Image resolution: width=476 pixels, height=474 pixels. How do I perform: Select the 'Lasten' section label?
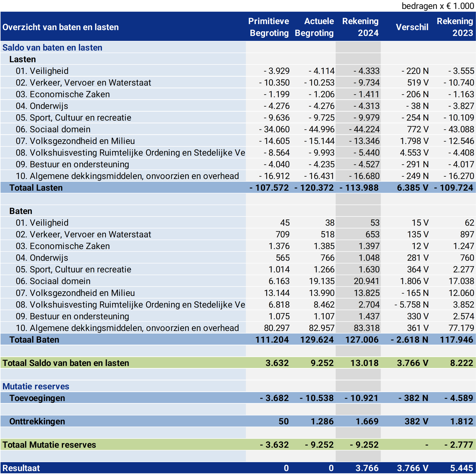point(22,59)
